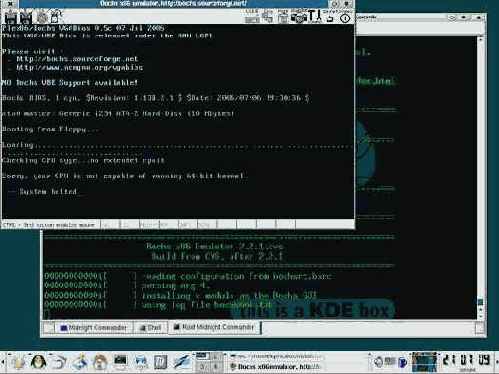The image size is (499, 374).
Task: Click the floppy B drive icon in Bochs toolbar
Action: (26, 17)
